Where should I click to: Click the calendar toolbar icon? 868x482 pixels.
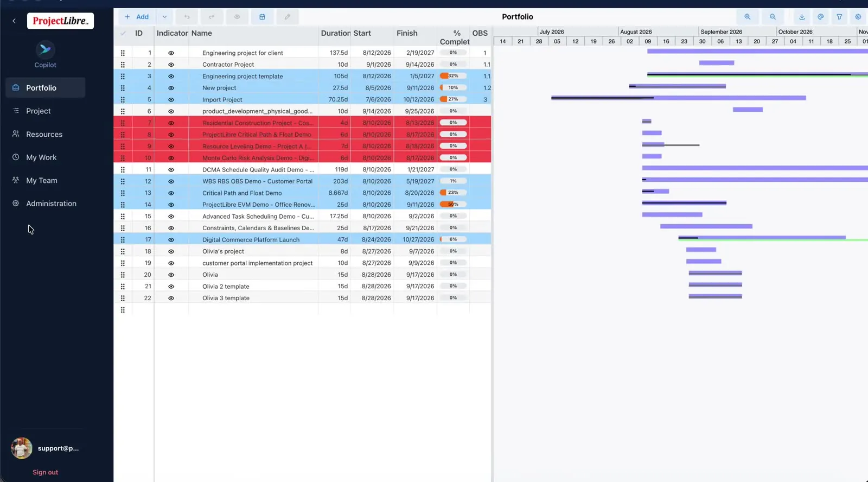(x=262, y=17)
